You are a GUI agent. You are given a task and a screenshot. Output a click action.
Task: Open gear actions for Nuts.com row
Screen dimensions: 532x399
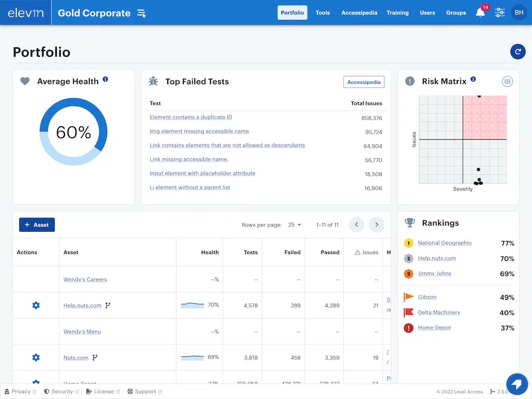coord(36,357)
